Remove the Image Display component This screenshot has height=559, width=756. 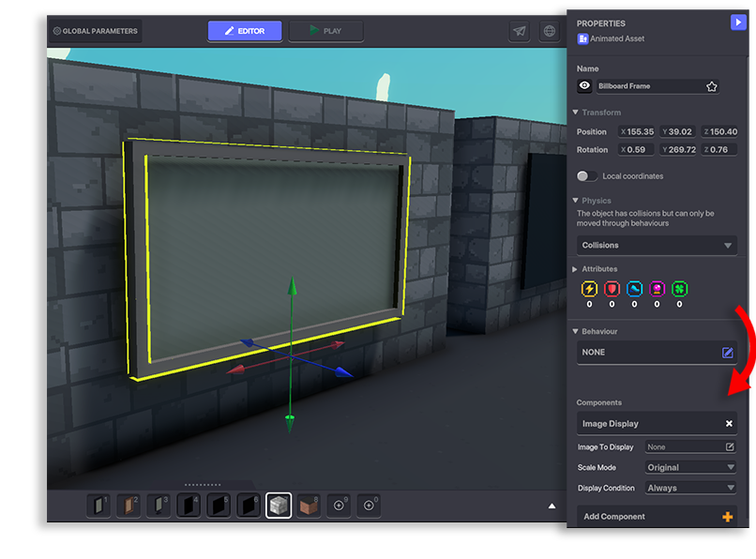(x=729, y=424)
